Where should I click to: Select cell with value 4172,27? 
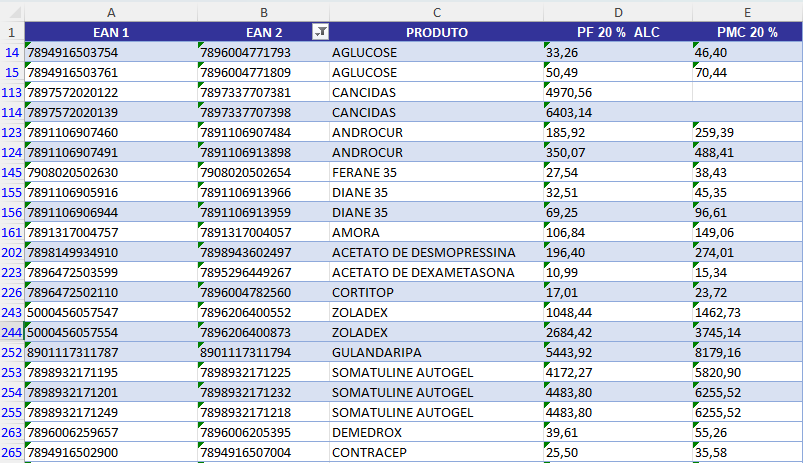pos(618,372)
